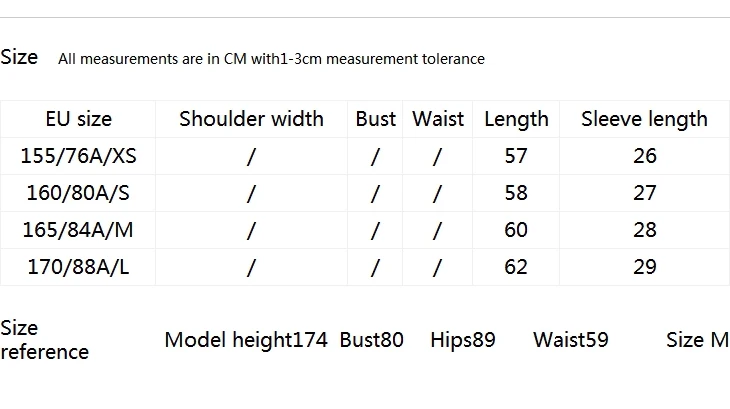Screen dimensions: 730x409
Task: Select the 165/84A/M size cell
Action: 78,230
